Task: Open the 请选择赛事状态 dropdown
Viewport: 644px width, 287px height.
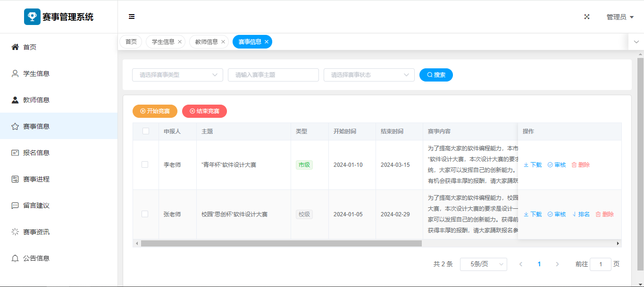Action: point(368,75)
